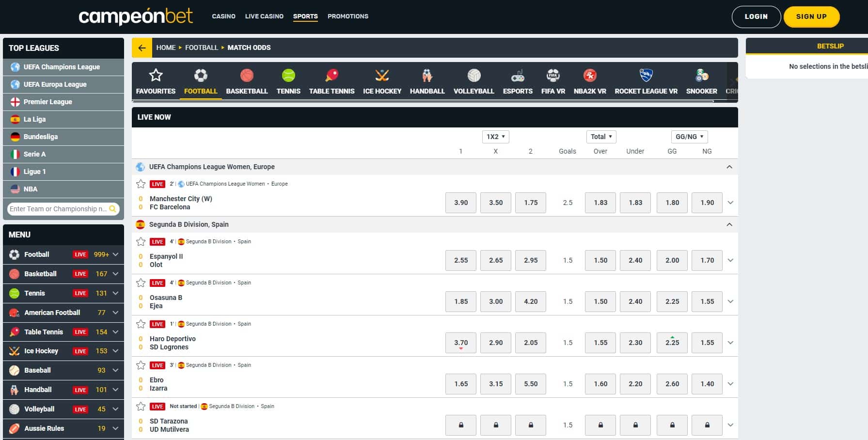Bet 3.90 on Manchester City (W) win
The image size is (868, 440).
(x=461, y=203)
